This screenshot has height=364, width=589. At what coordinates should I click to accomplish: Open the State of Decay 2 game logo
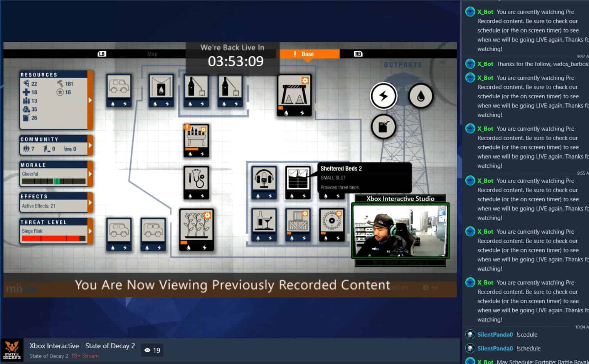click(12, 351)
